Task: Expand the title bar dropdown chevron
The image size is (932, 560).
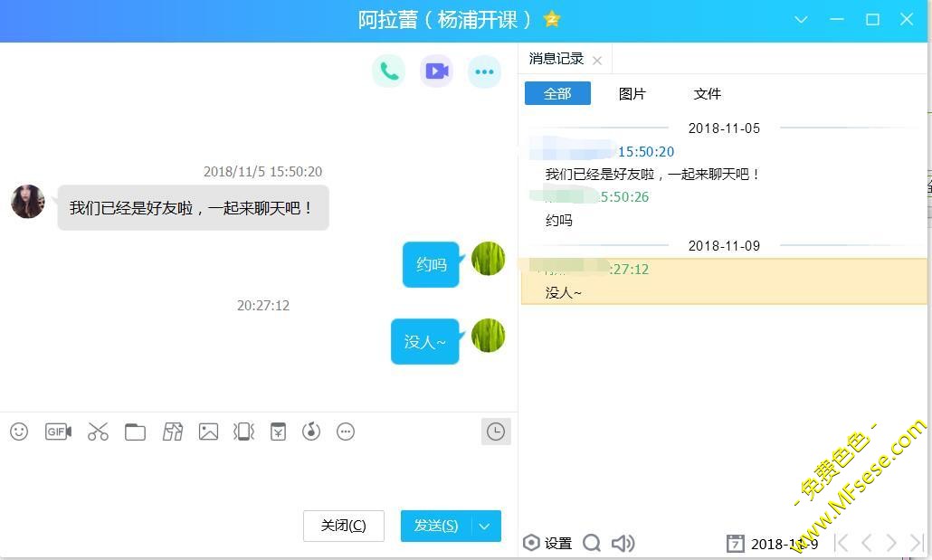Action: (x=801, y=20)
